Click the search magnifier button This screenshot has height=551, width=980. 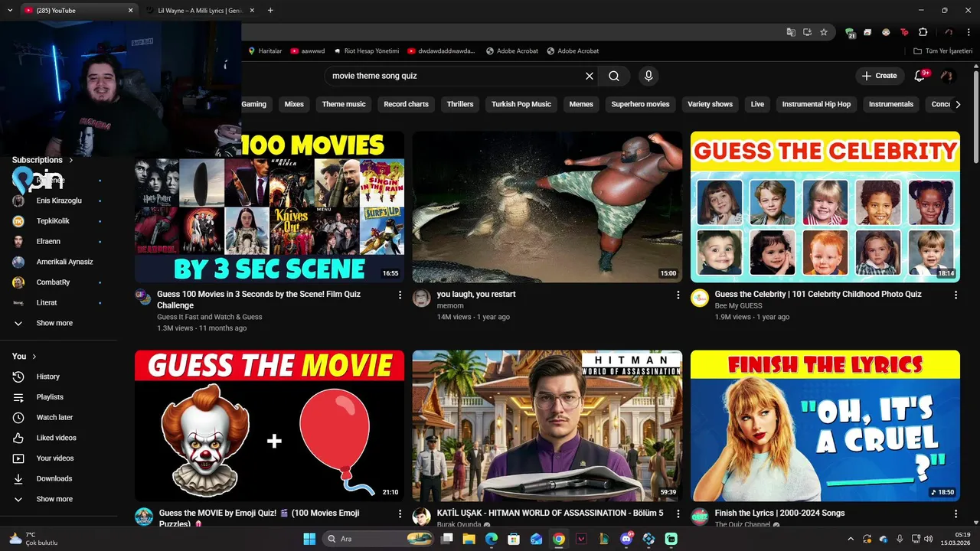tap(614, 76)
